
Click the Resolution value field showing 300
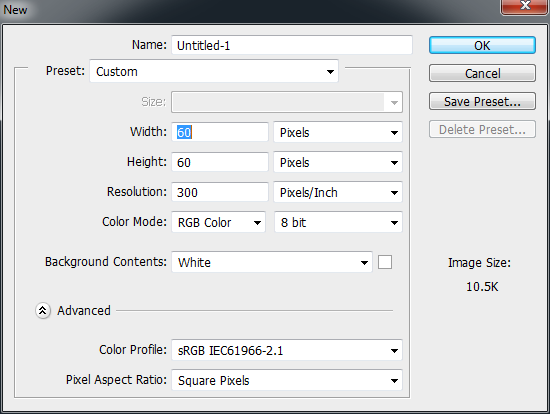tap(220, 192)
